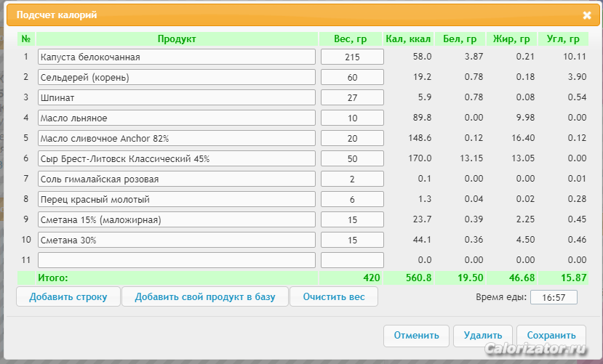The width and height of the screenshot is (603, 364).
Task: Select the Сметана 15% (маложирная) field
Action: pyautogui.click(x=177, y=219)
